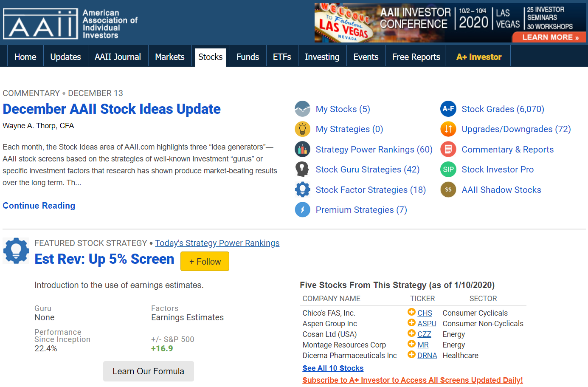Click the SS Shadow Stocks icon
The image size is (588, 387).
click(x=448, y=189)
